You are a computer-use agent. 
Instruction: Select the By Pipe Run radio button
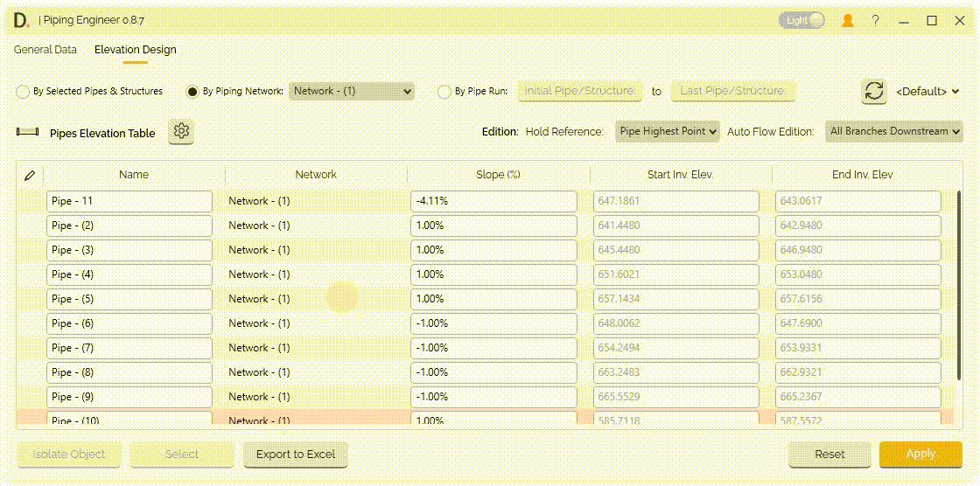[444, 92]
